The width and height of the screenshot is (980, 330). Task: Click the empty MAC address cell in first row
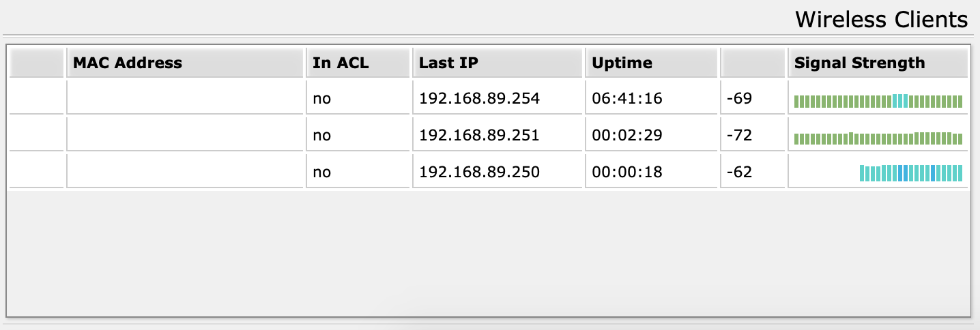pos(185,98)
